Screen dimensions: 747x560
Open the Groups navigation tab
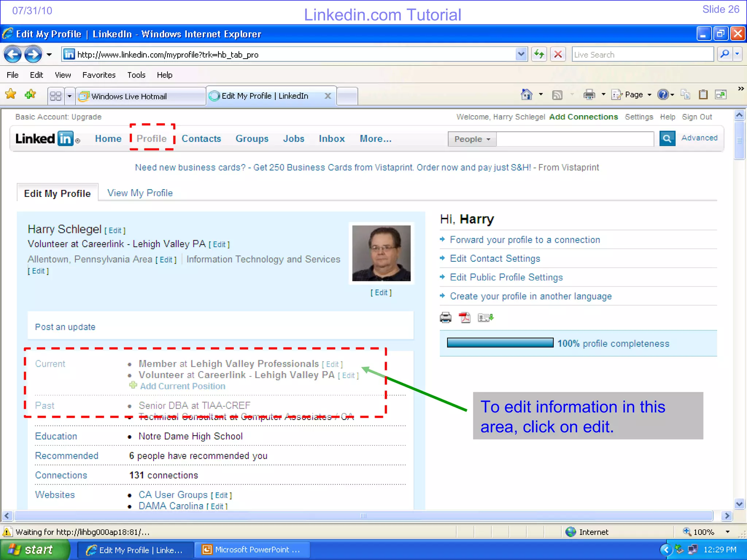[x=252, y=139]
